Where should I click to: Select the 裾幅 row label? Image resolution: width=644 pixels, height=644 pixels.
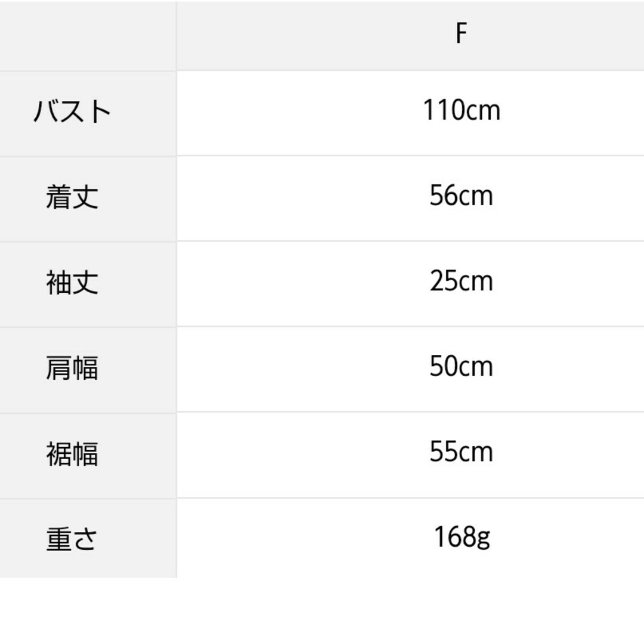click(72, 453)
